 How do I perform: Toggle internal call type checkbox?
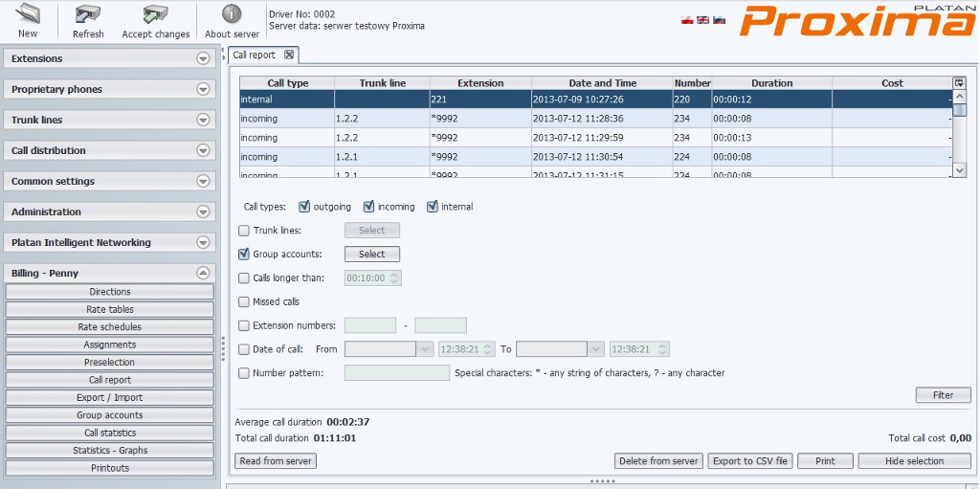tap(433, 207)
